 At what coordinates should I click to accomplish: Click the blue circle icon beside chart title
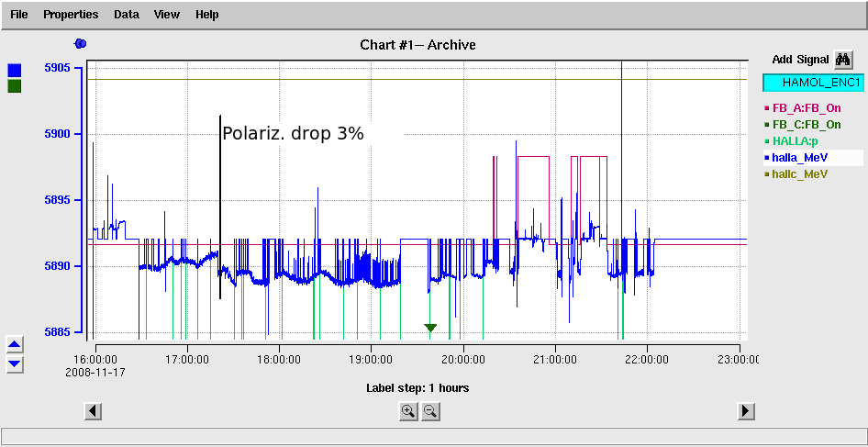(80, 44)
